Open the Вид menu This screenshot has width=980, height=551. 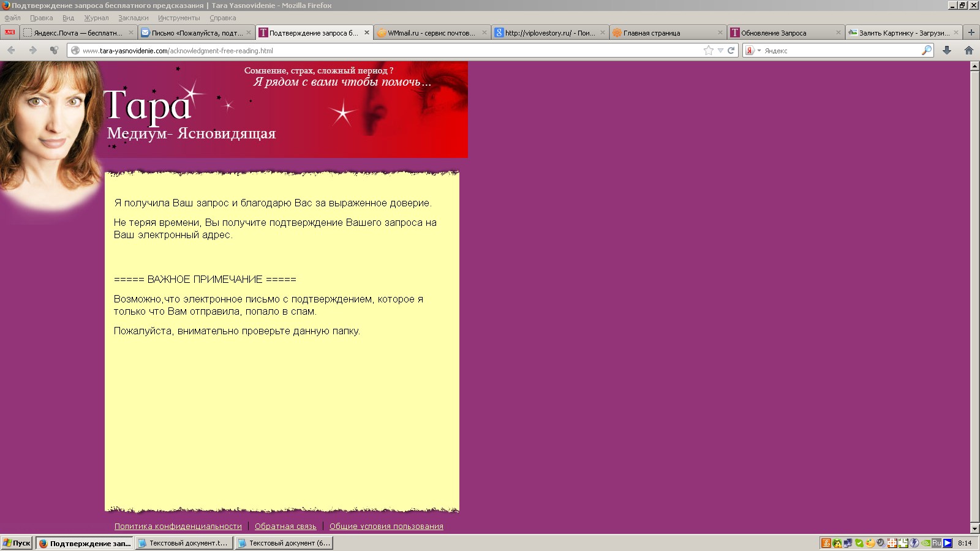point(68,18)
